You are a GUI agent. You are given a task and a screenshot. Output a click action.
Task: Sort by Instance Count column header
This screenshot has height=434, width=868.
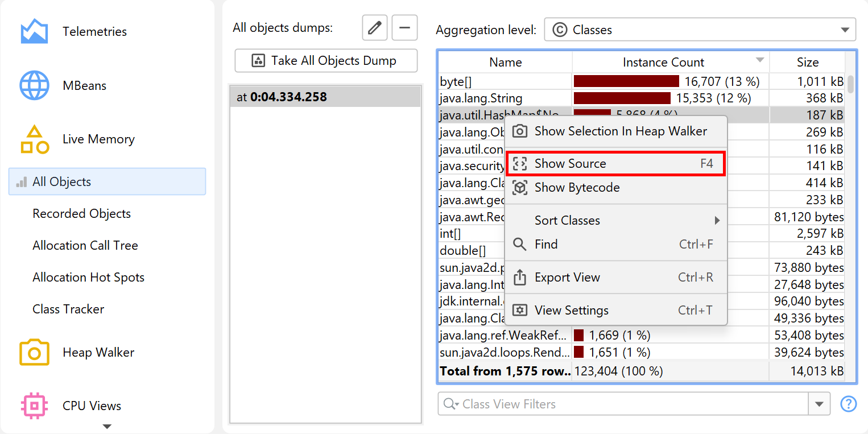click(663, 63)
